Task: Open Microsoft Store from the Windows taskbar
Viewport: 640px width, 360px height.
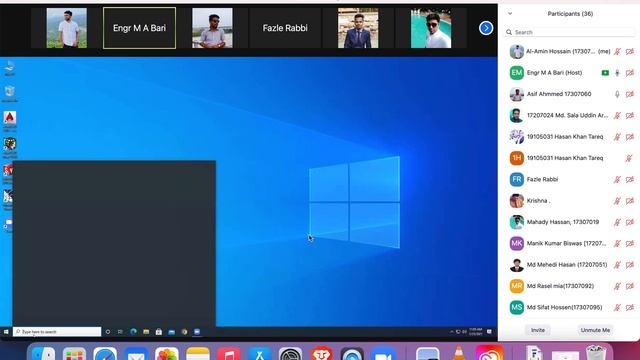Action: click(158, 332)
